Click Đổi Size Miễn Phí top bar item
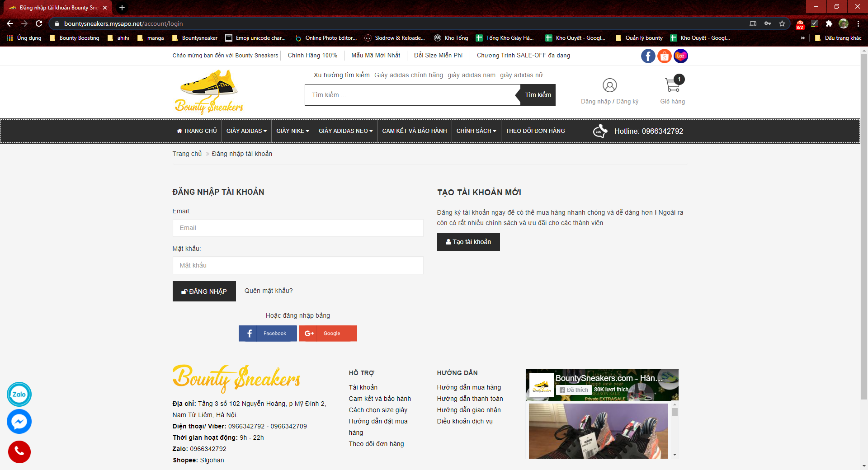 pyautogui.click(x=439, y=56)
